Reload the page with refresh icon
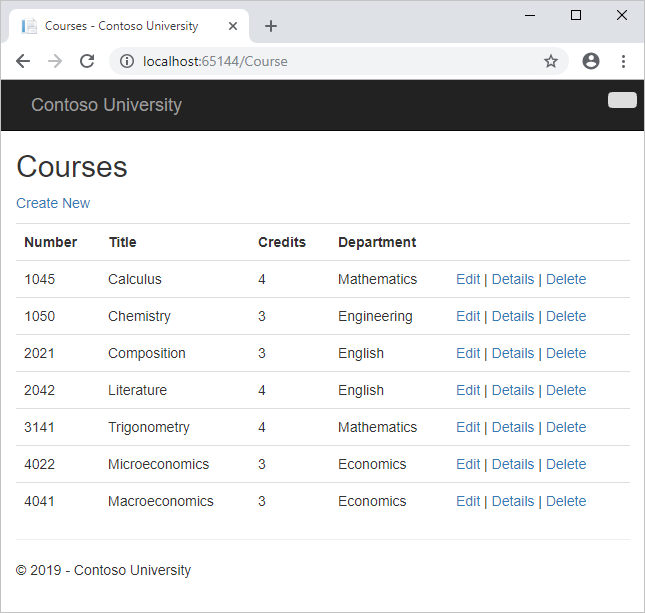Image resolution: width=645 pixels, height=613 pixels. click(87, 61)
